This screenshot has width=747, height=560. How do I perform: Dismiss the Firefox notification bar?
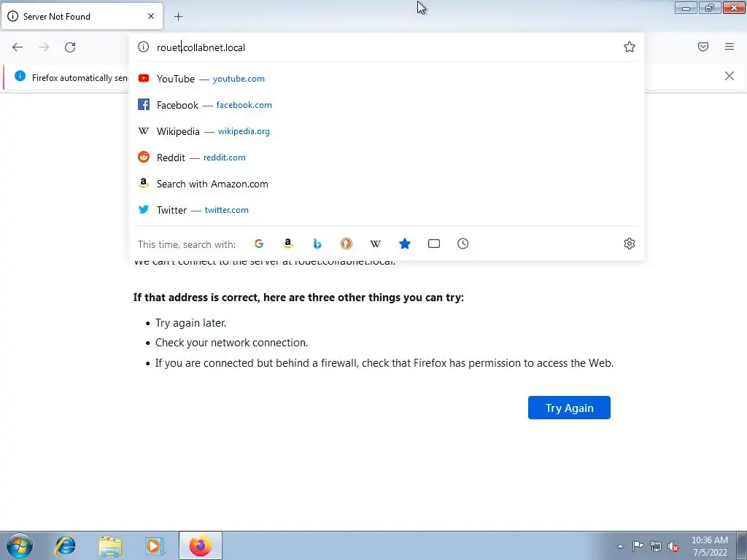729,76
